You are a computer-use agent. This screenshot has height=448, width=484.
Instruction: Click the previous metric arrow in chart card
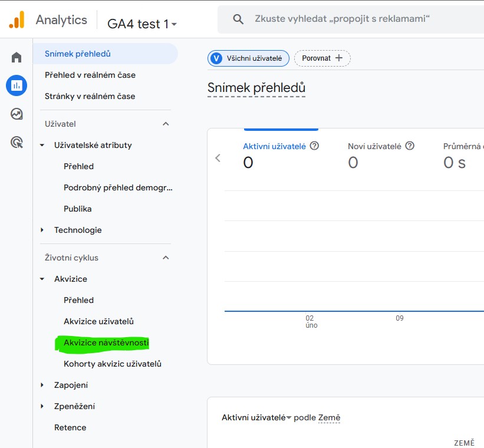pyautogui.click(x=218, y=158)
